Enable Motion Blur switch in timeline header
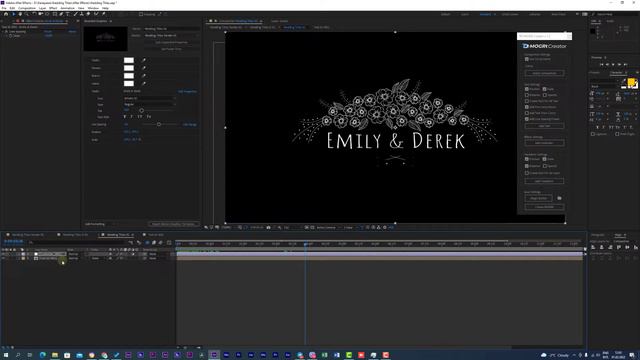Image resolution: width=640 pixels, height=360 pixels. click(x=160, y=242)
